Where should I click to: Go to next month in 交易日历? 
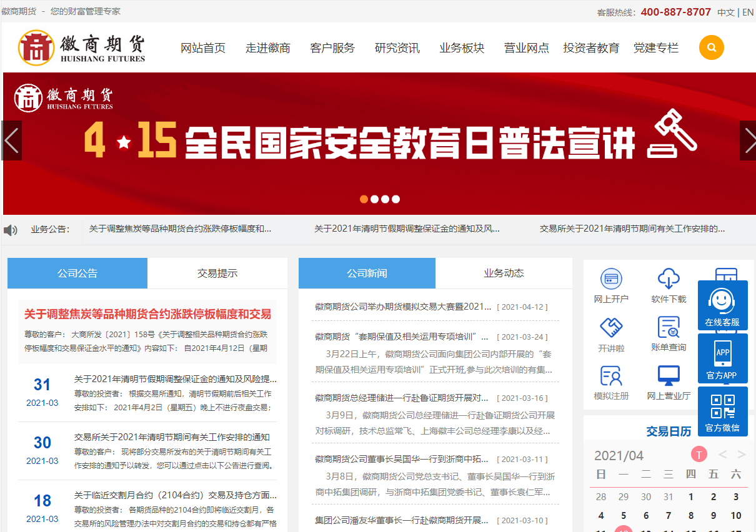click(742, 455)
